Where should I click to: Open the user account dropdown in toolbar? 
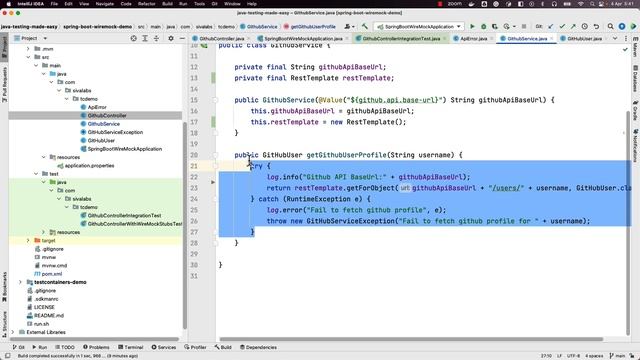(x=349, y=27)
